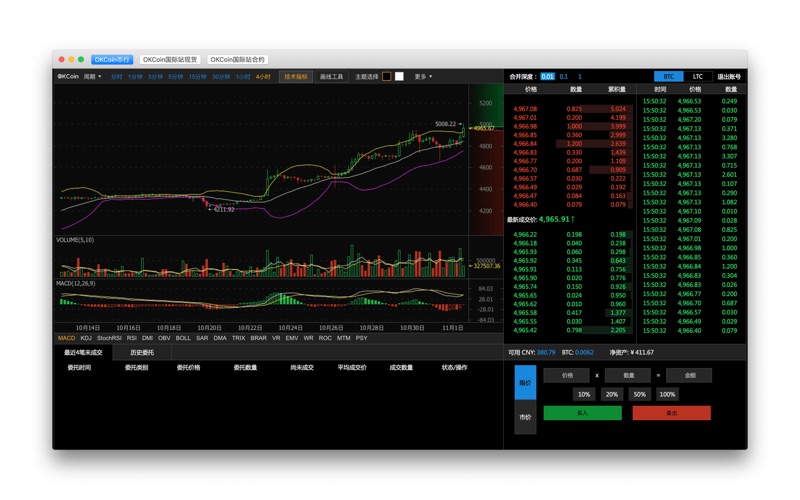
Task: Set order size to 10%
Action: pos(584,394)
